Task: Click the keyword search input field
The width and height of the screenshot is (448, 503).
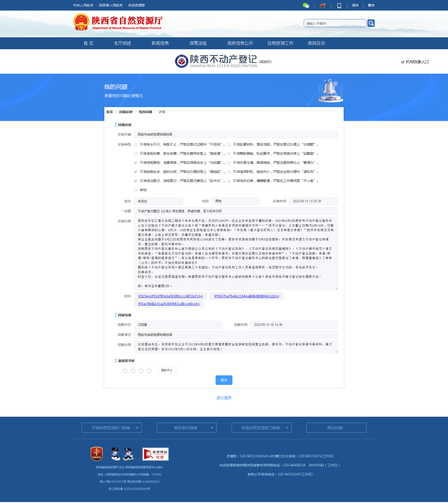Action: pyautogui.click(x=335, y=23)
